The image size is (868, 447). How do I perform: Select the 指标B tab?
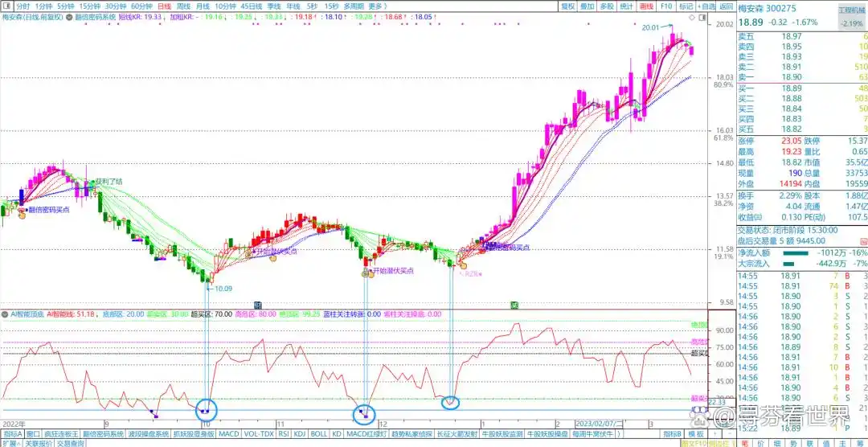[x=673, y=433]
